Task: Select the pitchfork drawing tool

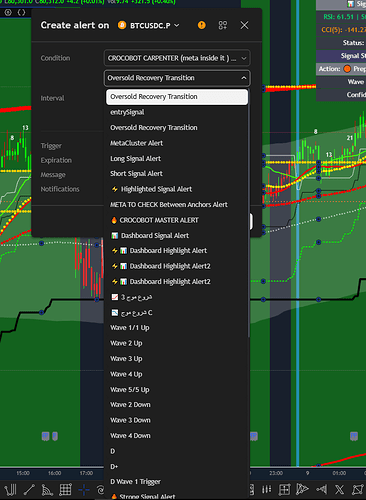Action: coord(11,490)
